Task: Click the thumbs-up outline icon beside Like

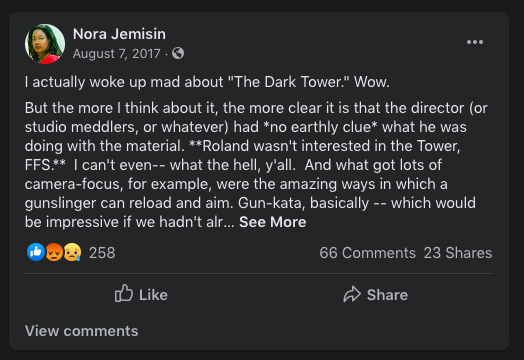Action: pos(124,293)
